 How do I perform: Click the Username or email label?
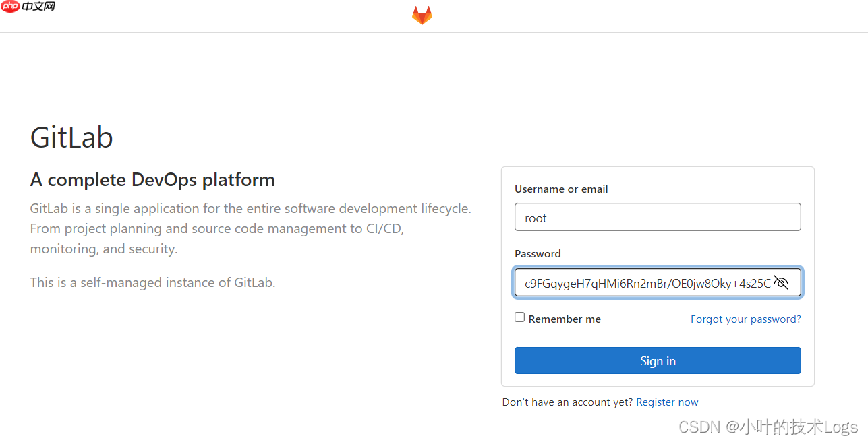coord(560,189)
